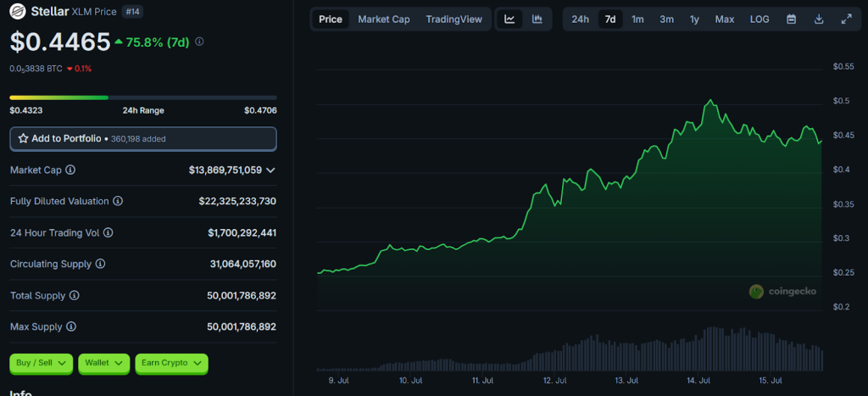This screenshot has height=396, width=868.
Task: Click Market Cap info icon
Action: tap(70, 170)
